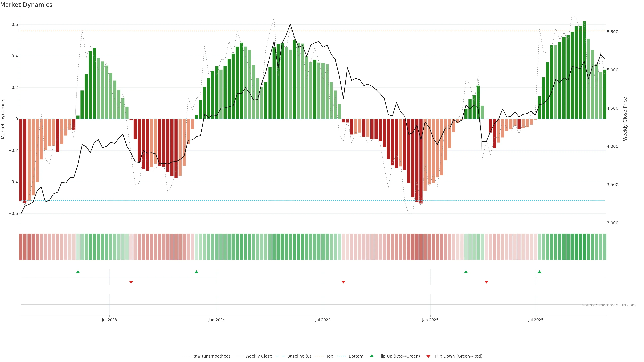Click the last red Flip Down triangle marker

pos(486,282)
